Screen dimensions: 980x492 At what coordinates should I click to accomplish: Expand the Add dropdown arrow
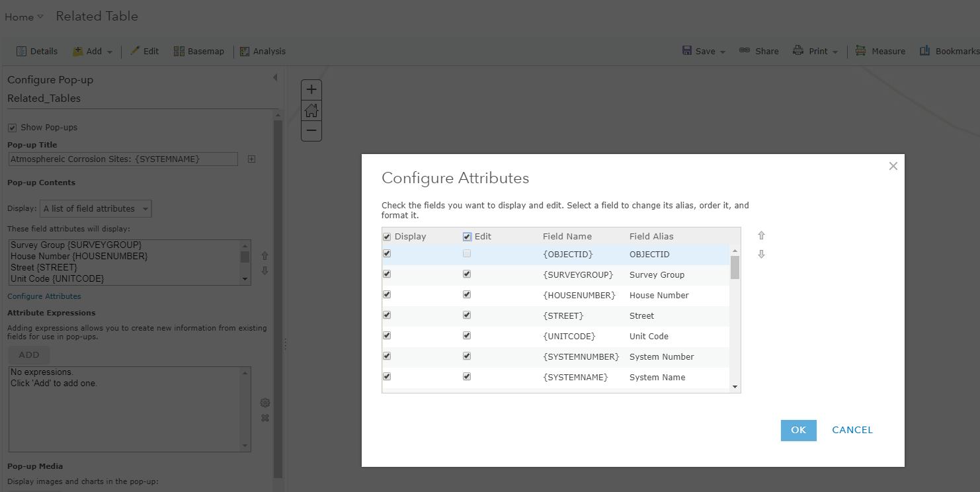(110, 52)
